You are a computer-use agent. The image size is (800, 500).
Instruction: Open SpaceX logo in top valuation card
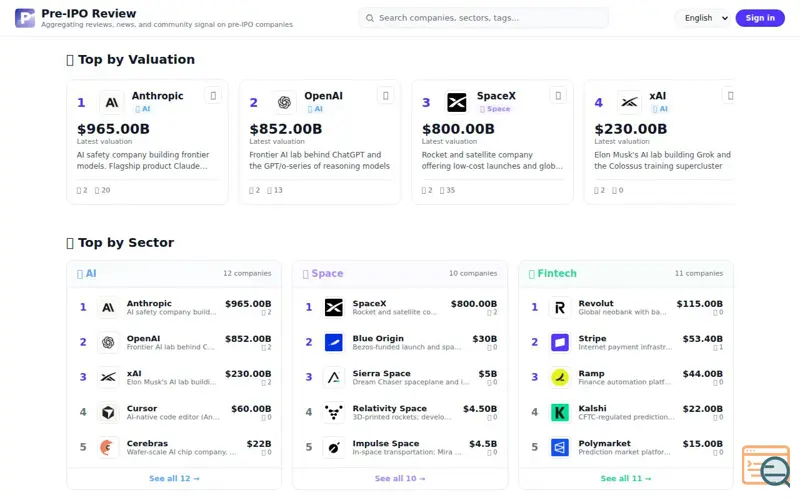coord(457,103)
